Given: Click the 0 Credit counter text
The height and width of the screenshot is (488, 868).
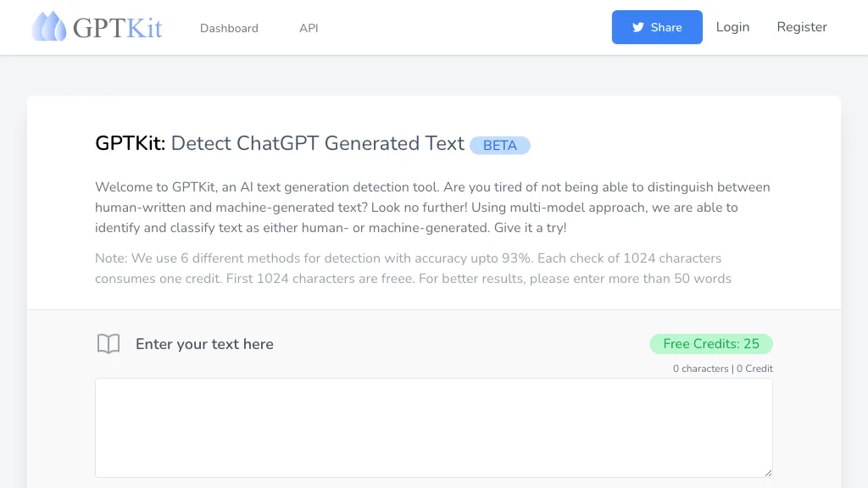Looking at the screenshot, I should tap(754, 368).
